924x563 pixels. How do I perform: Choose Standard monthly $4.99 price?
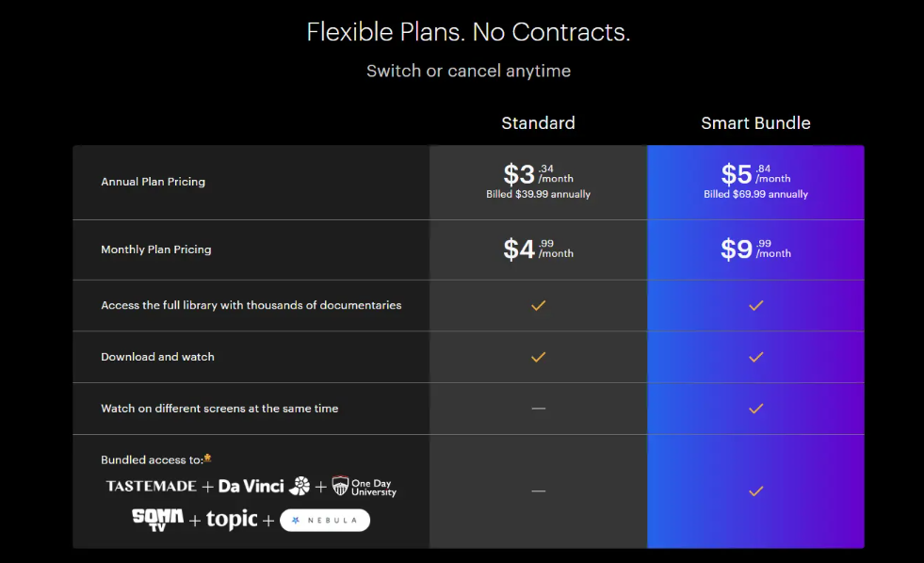point(538,249)
